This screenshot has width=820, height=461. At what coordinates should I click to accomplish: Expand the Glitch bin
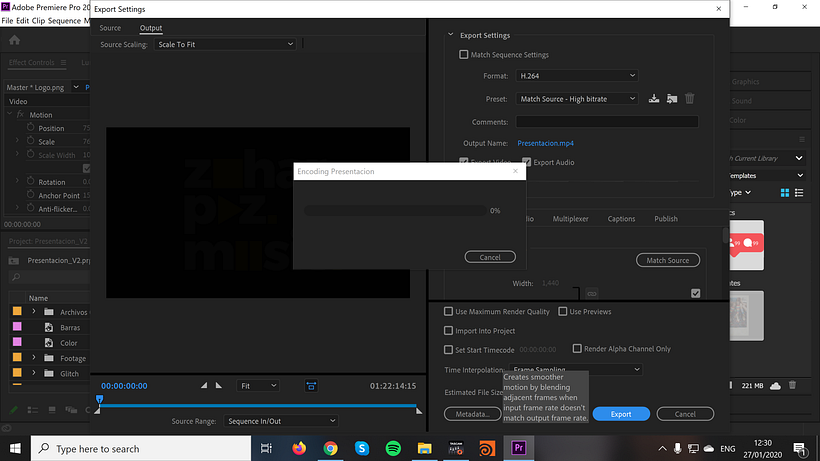33,373
